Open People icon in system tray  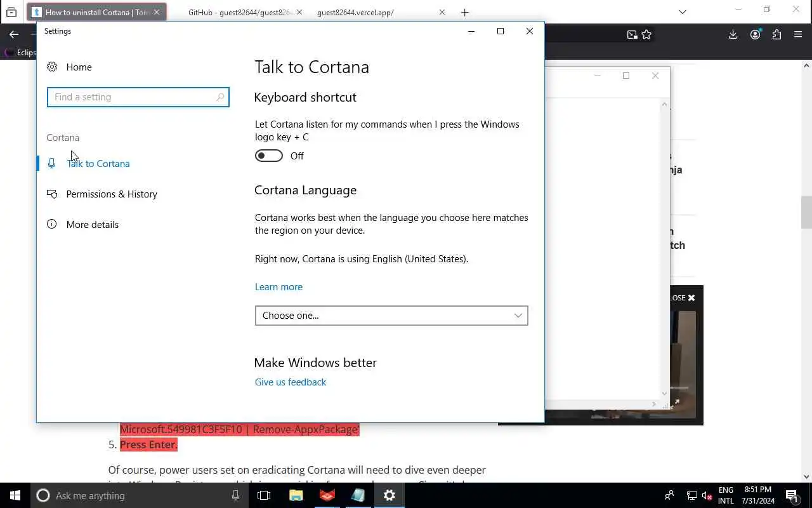point(669,495)
